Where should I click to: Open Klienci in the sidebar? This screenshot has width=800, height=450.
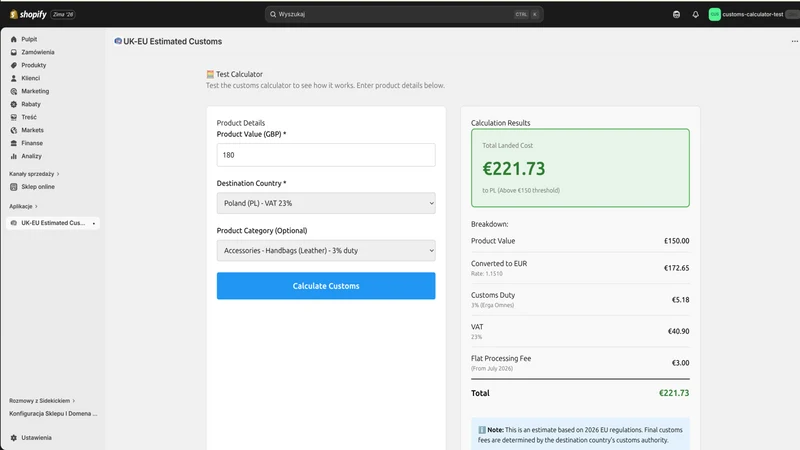click(31, 78)
